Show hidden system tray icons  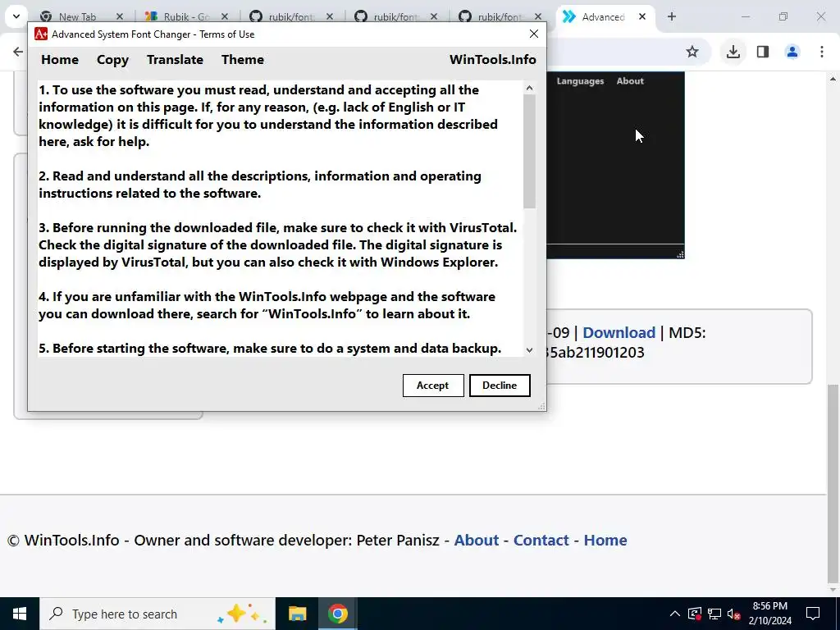pyautogui.click(x=675, y=614)
